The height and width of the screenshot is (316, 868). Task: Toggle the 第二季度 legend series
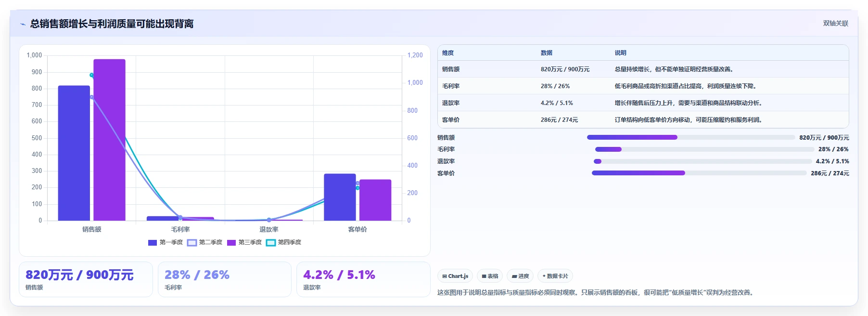click(205, 242)
